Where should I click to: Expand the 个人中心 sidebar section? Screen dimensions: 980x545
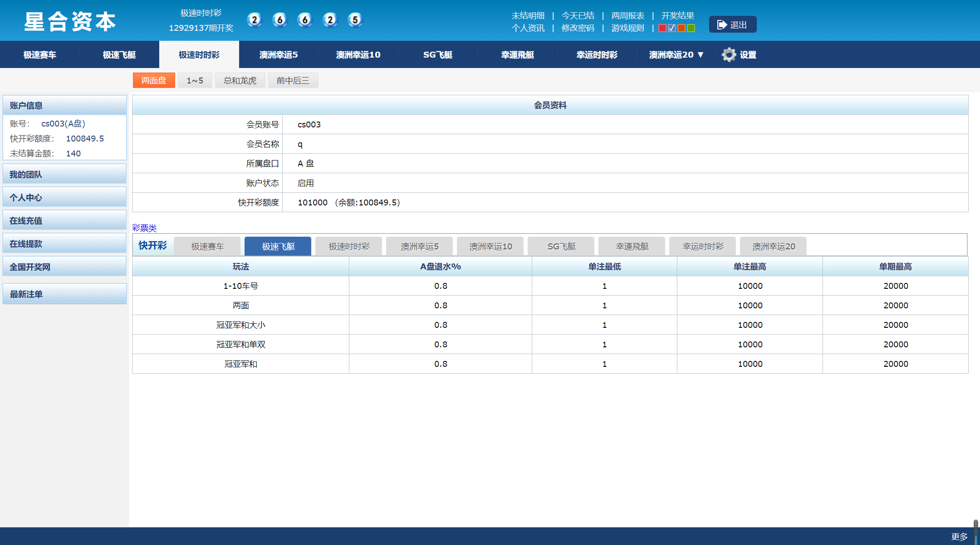coord(64,197)
